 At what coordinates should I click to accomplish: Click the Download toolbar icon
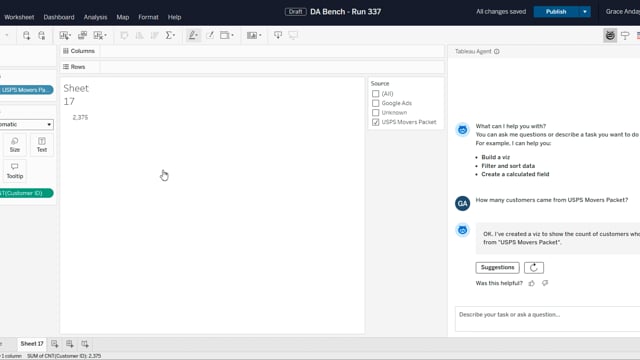pyautogui.click(x=278, y=36)
